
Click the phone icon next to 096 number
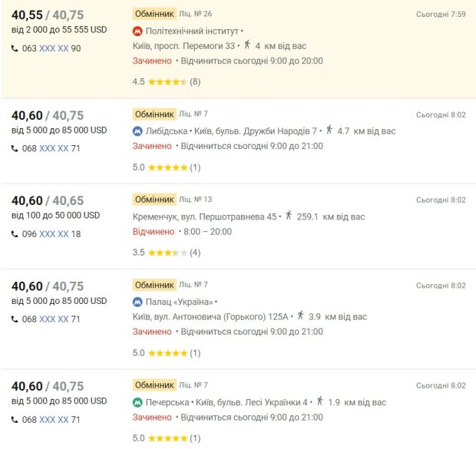(x=15, y=234)
